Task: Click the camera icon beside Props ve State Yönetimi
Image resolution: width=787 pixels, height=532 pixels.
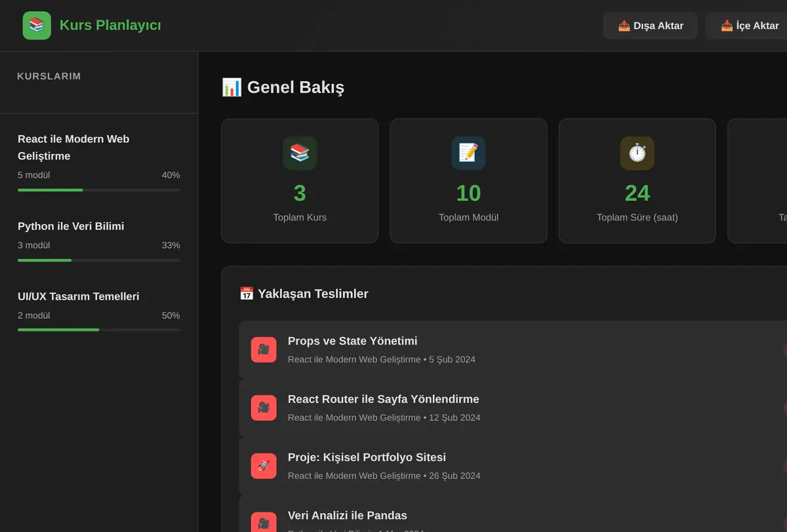Action: pos(264,350)
